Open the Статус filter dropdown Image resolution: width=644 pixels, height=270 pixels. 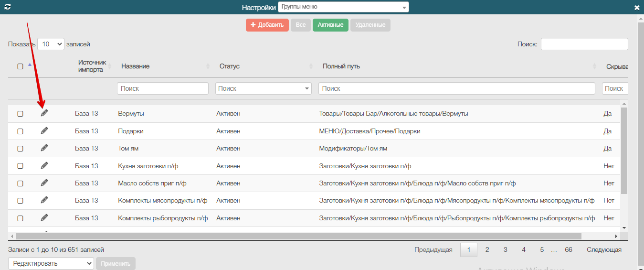click(x=264, y=88)
